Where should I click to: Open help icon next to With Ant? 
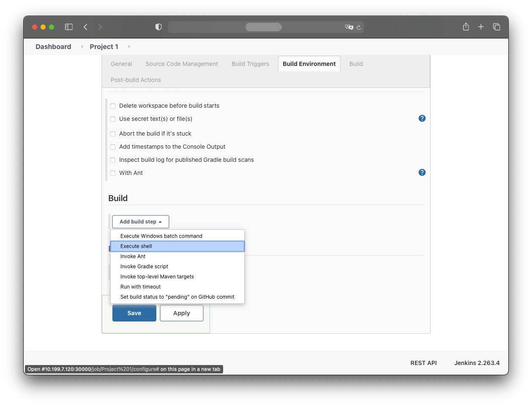(422, 172)
